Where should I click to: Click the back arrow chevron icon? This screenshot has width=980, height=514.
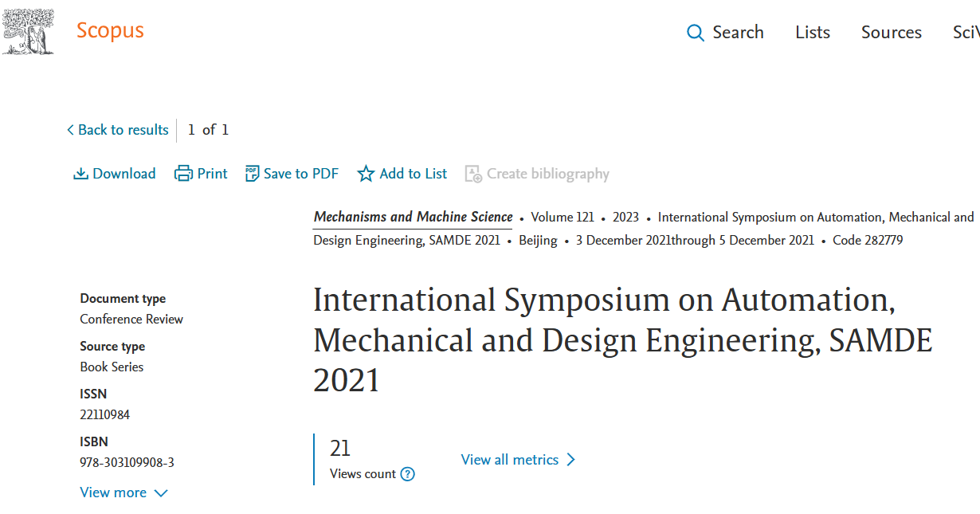[x=70, y=130]
